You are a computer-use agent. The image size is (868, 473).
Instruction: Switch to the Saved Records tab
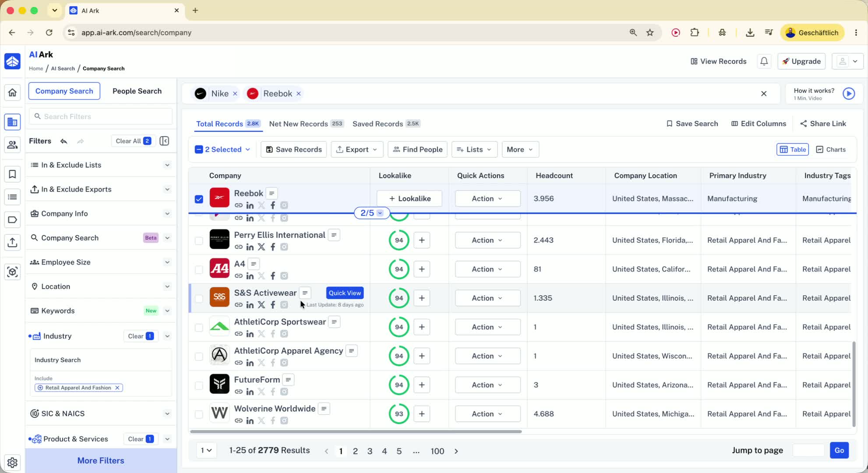coord(386,124)
